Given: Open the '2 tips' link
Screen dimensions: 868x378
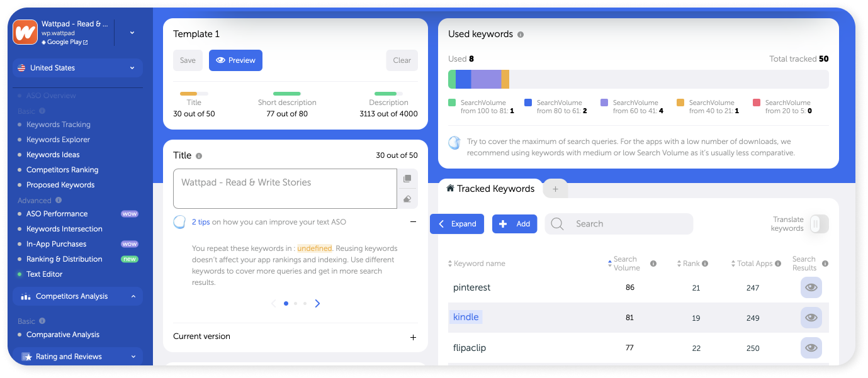Looking at the screenshot, I should pos(201,222).
